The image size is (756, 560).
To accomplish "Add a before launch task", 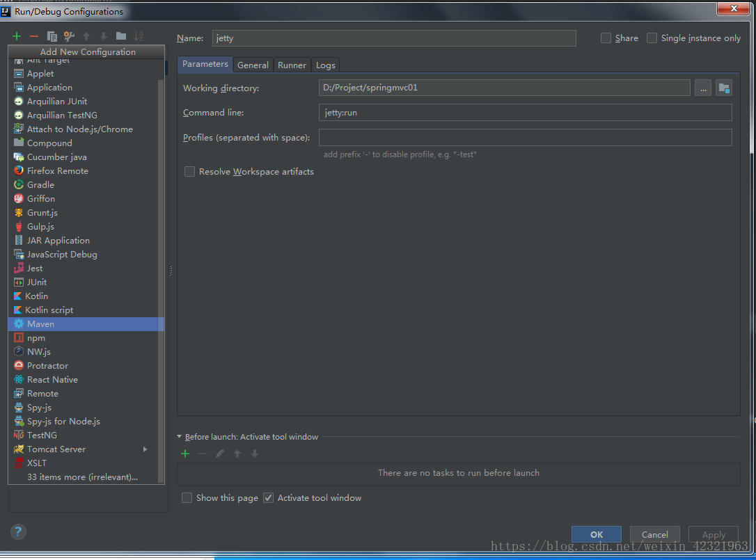I will pyautogui.click(x=185, y=454).
